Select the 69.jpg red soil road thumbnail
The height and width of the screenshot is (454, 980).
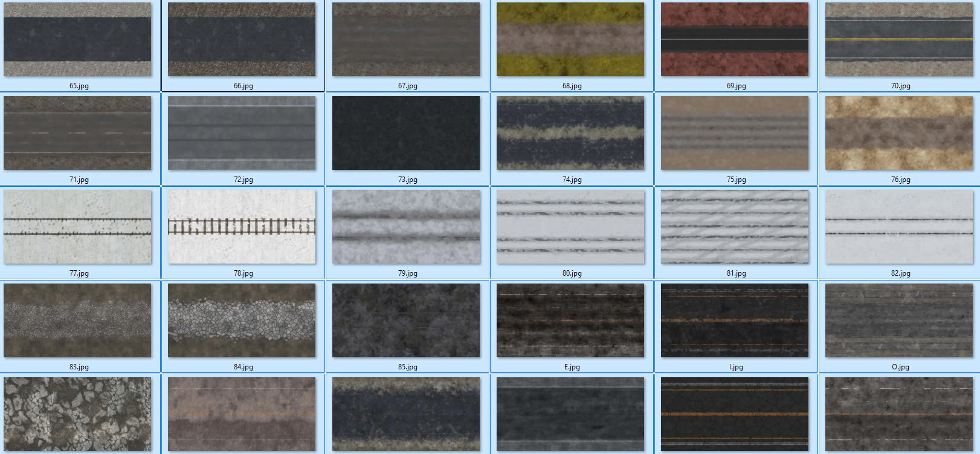(x=735, y=39)
